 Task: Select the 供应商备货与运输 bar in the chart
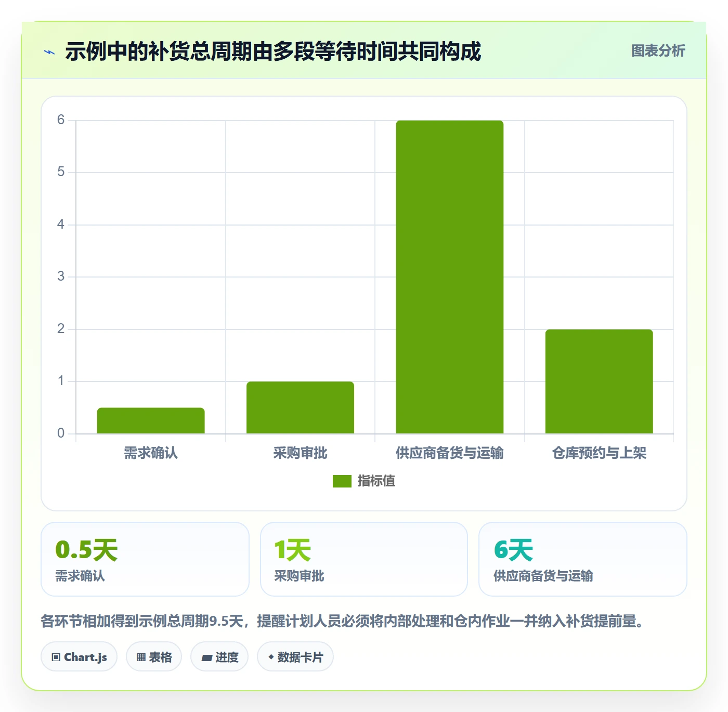click(x=450, y=277)
